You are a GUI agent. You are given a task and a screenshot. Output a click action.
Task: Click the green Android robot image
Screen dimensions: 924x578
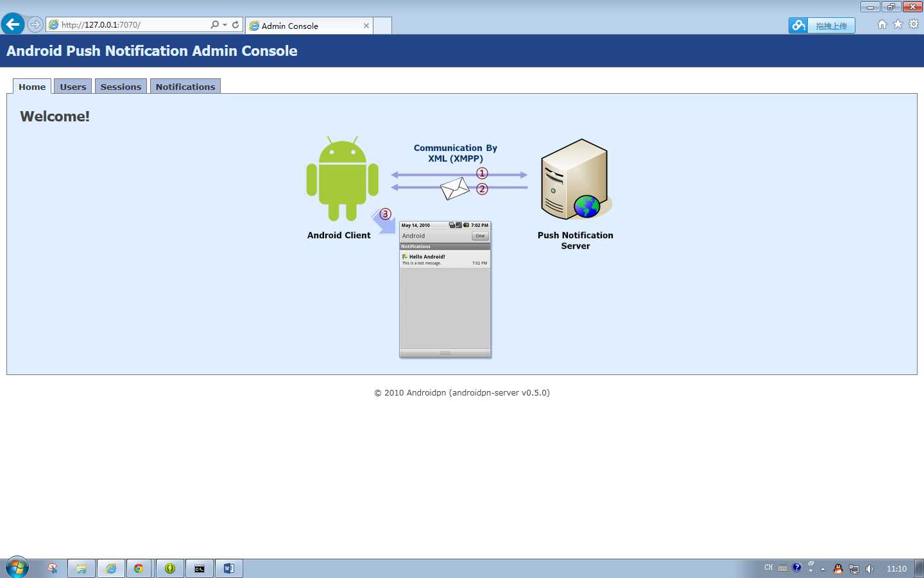[342, 179]
